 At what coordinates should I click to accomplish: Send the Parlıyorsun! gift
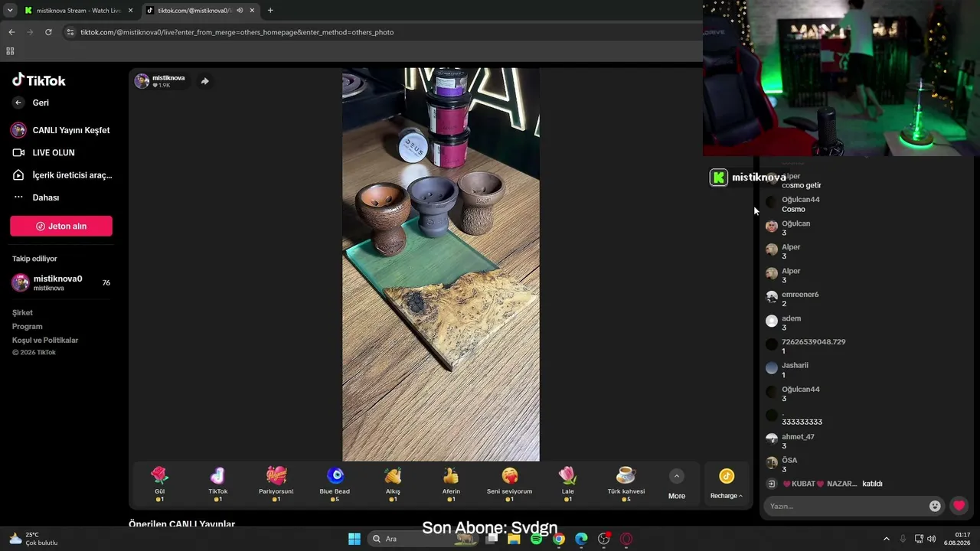click(276, 484)
